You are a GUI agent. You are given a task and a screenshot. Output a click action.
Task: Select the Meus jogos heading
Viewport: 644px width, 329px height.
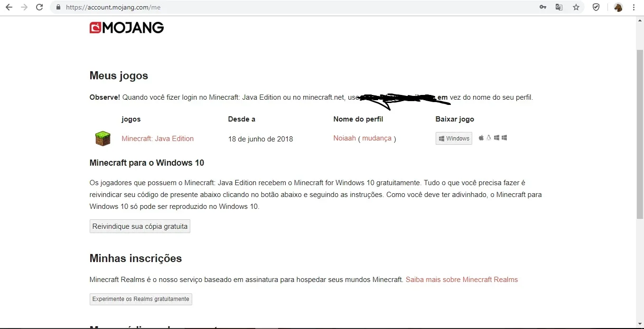click(x=119, y=75)
